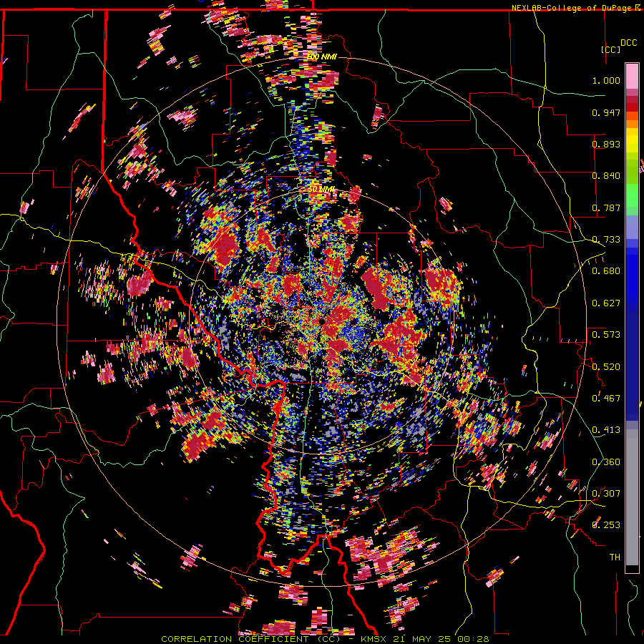Click the 0.947 scale value
644x644 pixels.
[x=606, y=112]
